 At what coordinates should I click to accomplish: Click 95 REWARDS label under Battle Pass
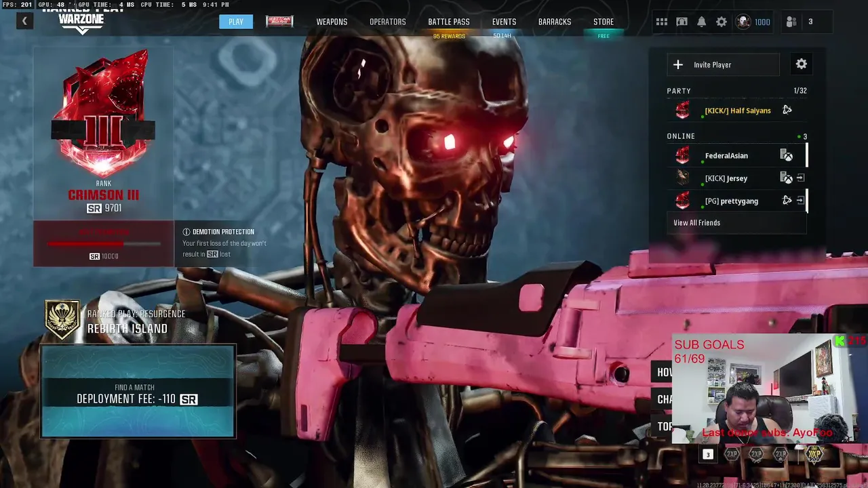(449, 36)
